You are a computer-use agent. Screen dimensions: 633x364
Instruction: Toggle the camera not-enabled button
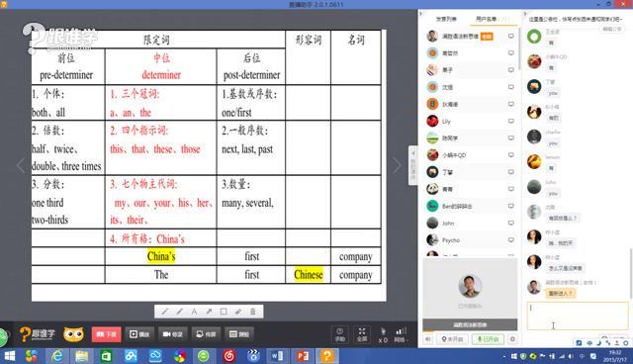452,339
